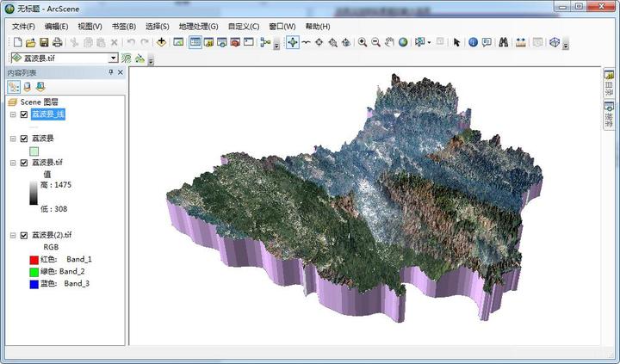Collapse the 荔波县 layer legend

13,139
